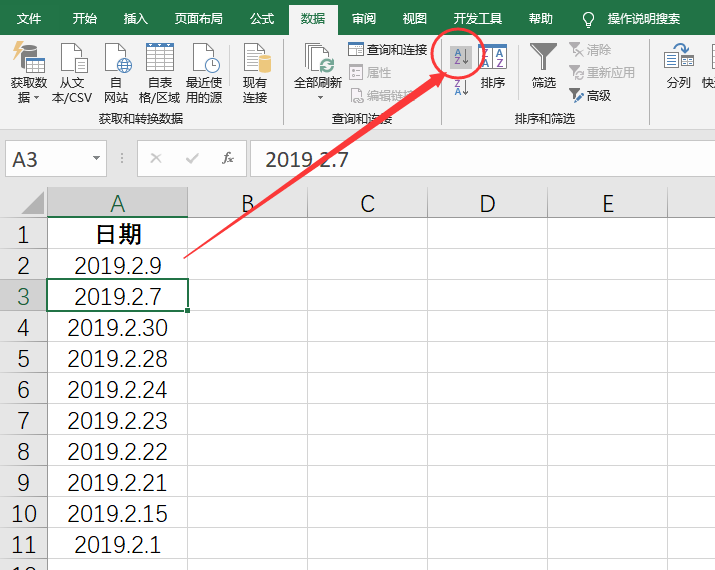Click the cell containing 2019.2.9

(x=118, y=264)
